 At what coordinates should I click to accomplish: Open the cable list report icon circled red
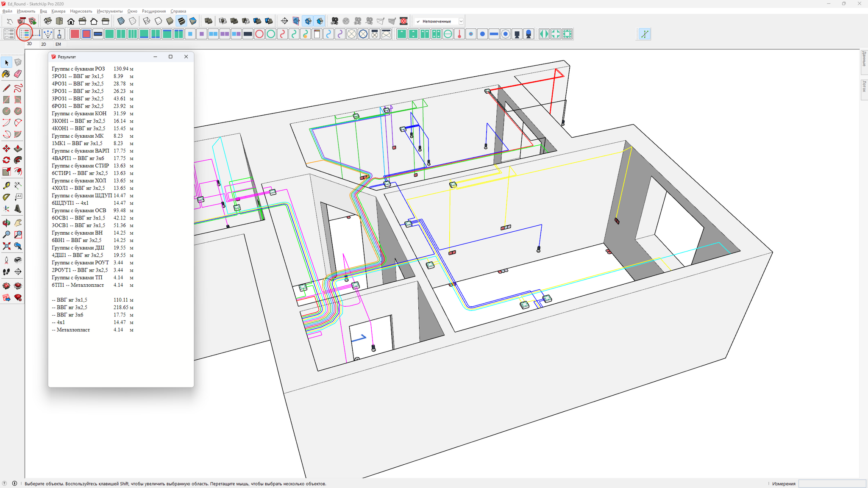tap(25, 34)
